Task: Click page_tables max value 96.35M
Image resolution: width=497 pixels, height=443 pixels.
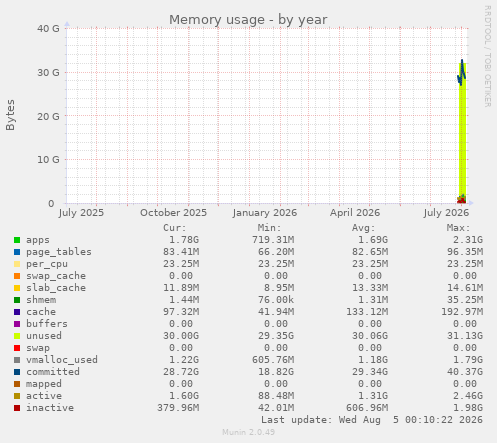Action: (x=465, y=252)
